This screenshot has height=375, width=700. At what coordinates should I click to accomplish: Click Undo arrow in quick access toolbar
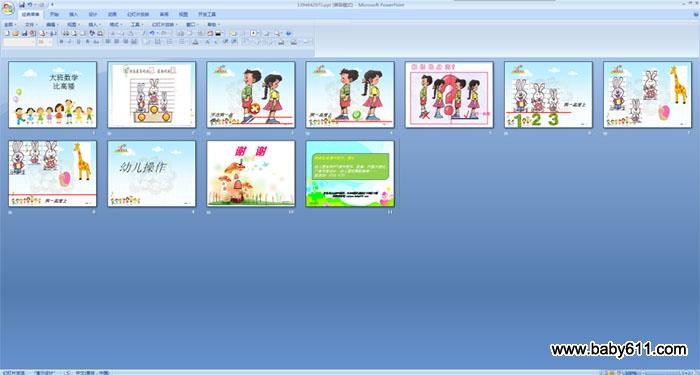click(x=30, y=4)
